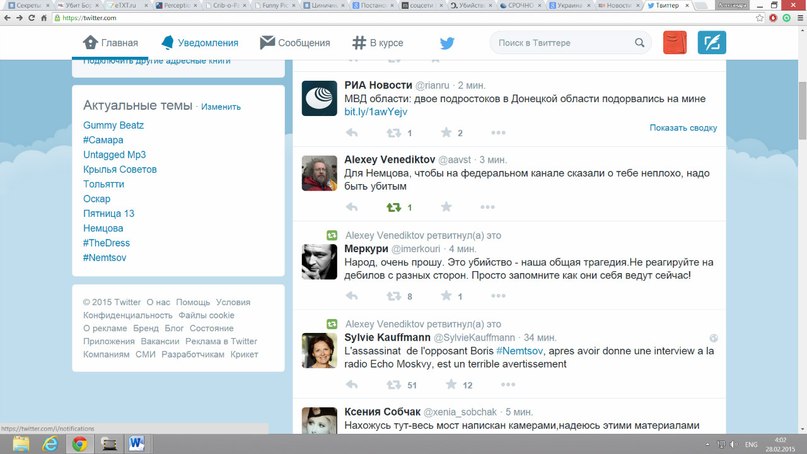807x454 pixels.
Task: Reply to Меркури's tweet
Action: point(352,296)
